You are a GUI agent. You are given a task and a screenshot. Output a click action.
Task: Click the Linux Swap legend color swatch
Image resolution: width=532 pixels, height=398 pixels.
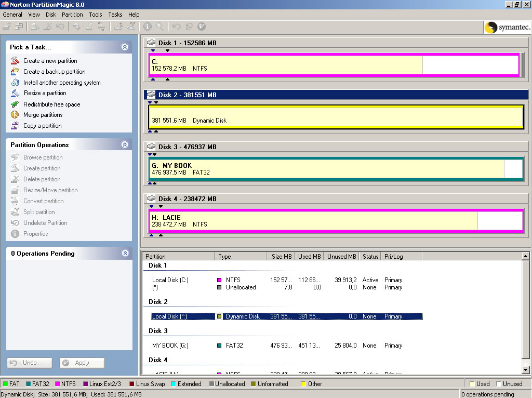131,384
